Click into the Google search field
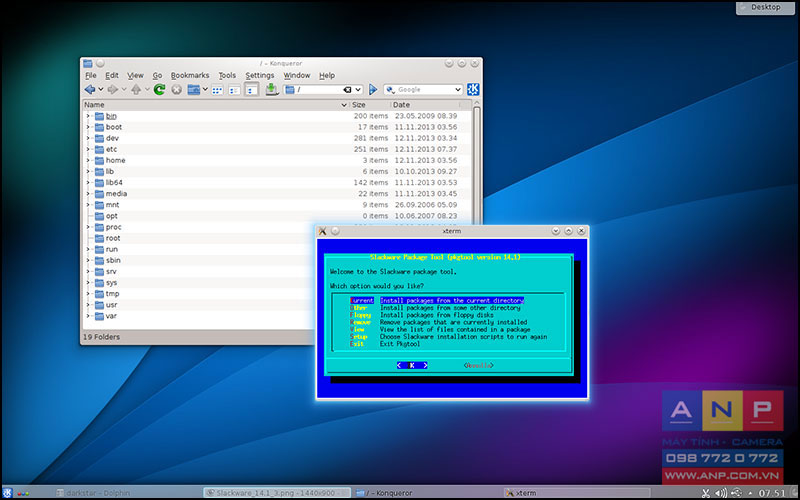The width and height of the screenshot is (800, 500). (x=424, y=90)
